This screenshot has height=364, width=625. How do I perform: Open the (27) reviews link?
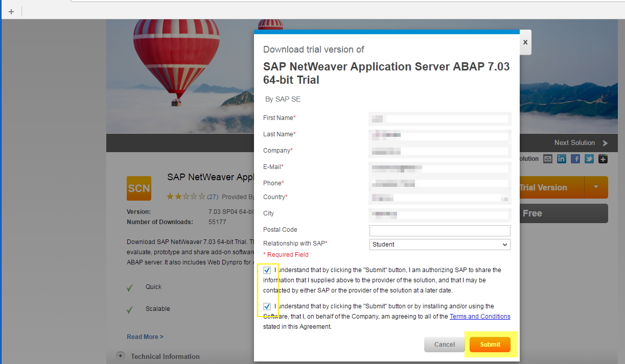212,197
